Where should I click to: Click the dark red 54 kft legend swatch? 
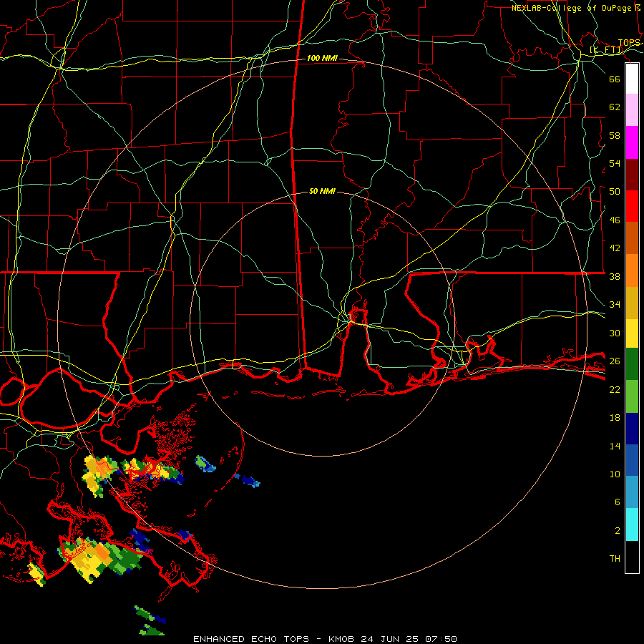tap(632, 175)
